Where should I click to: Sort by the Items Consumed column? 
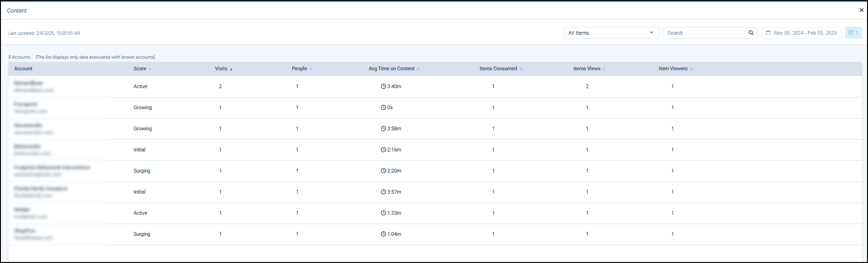pos(501,68)
